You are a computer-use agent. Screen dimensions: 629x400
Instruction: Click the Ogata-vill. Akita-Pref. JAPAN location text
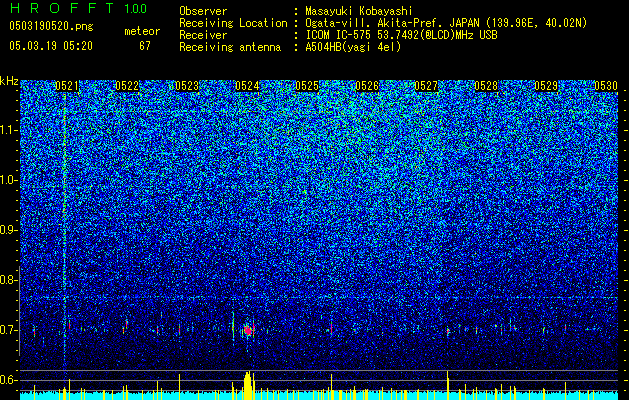click(x=446, y=23)
